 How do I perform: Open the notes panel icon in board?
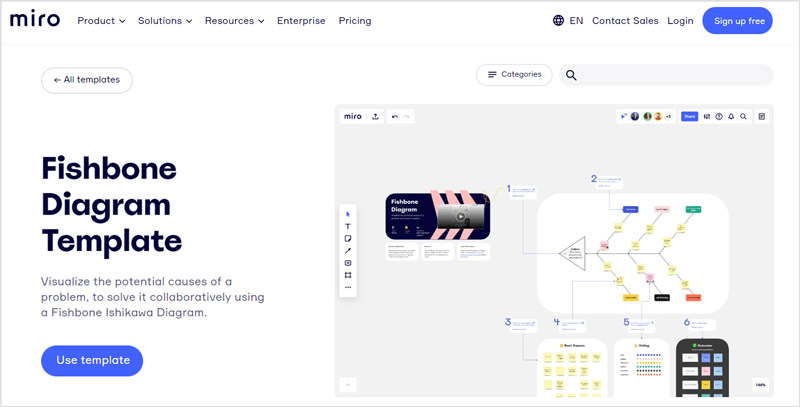point(762,116)
